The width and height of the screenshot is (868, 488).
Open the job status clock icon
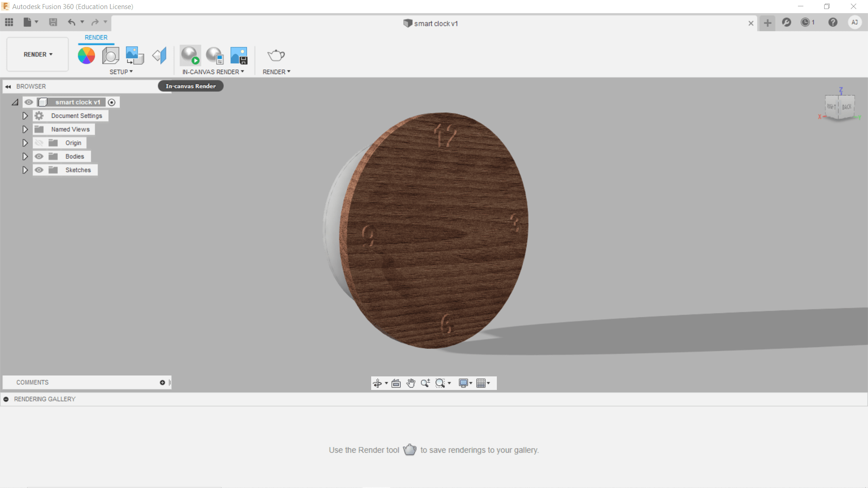tap(805, 23)
